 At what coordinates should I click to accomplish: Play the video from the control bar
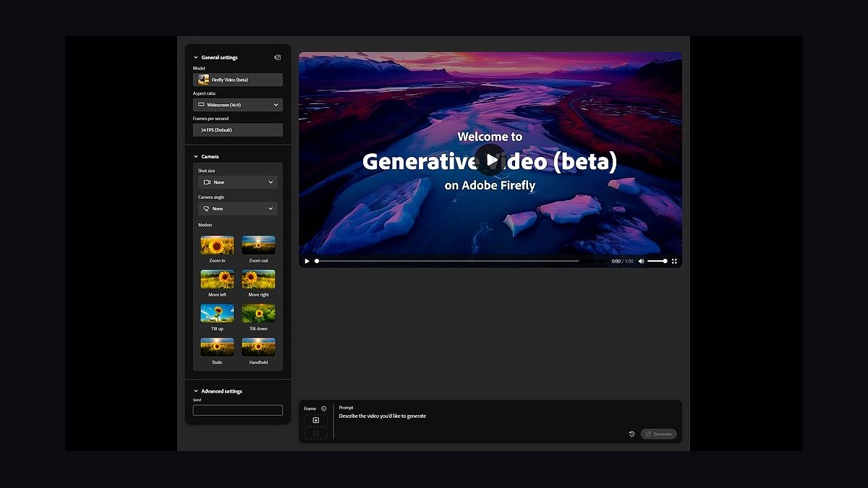[x=307, y=261]
